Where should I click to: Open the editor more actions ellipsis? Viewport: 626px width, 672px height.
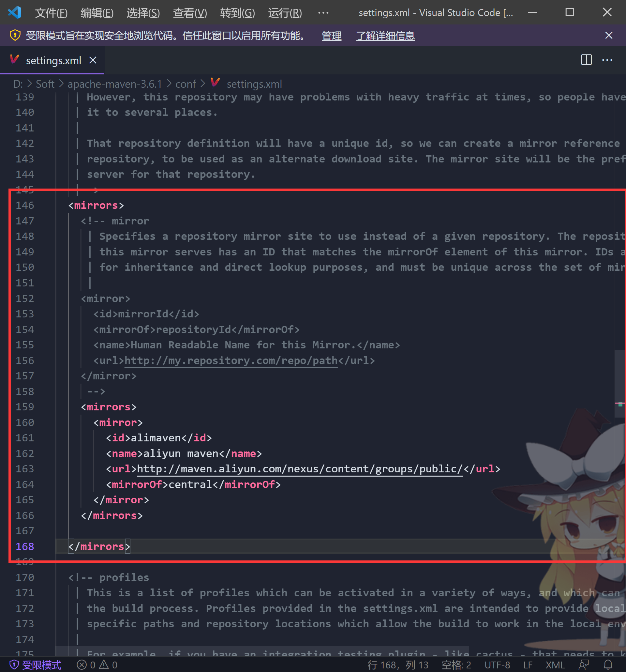click(x=607, y=60)
